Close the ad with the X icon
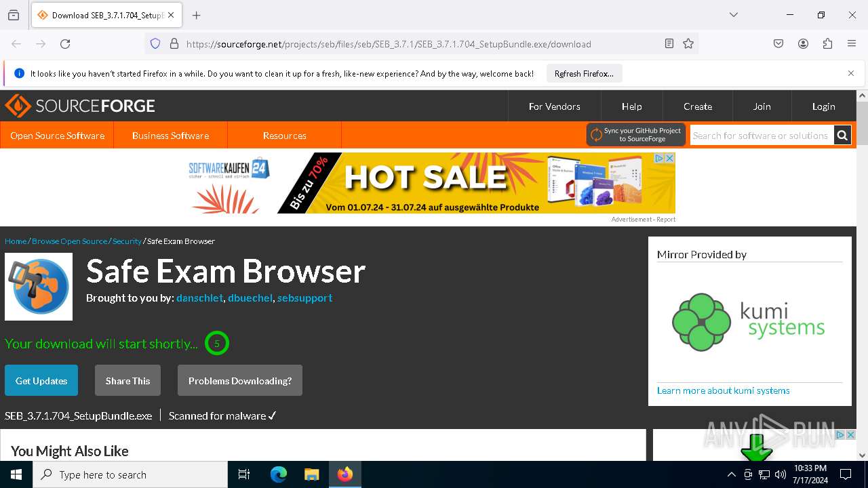Viewport: 868px width, 488px height. (x=669, y=158)
